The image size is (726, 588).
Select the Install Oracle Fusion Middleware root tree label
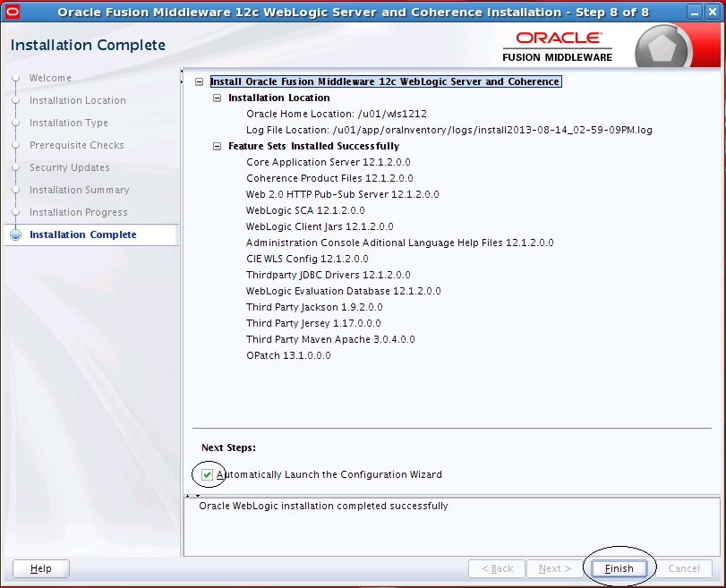point(385,82)
